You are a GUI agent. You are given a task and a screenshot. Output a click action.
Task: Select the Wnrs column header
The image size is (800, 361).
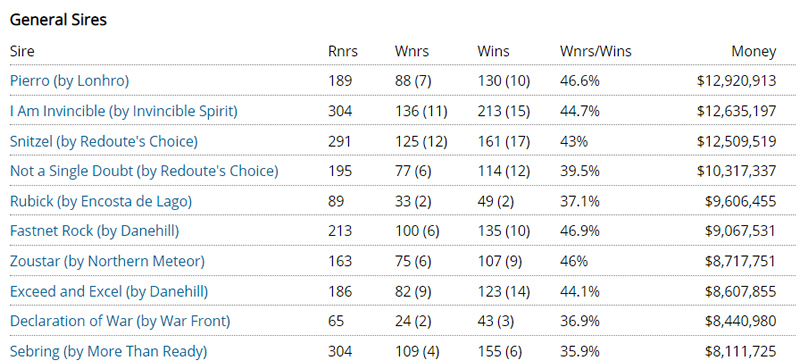point(412,51)
